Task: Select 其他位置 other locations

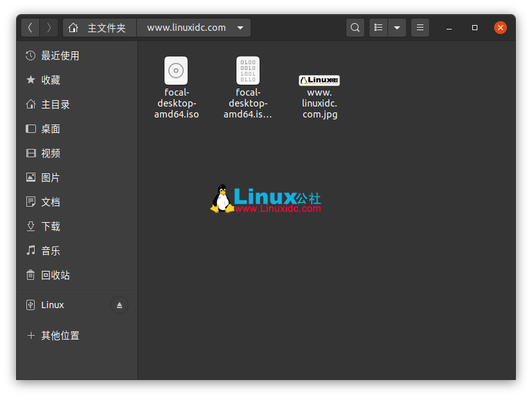Action: coord(60,336)
